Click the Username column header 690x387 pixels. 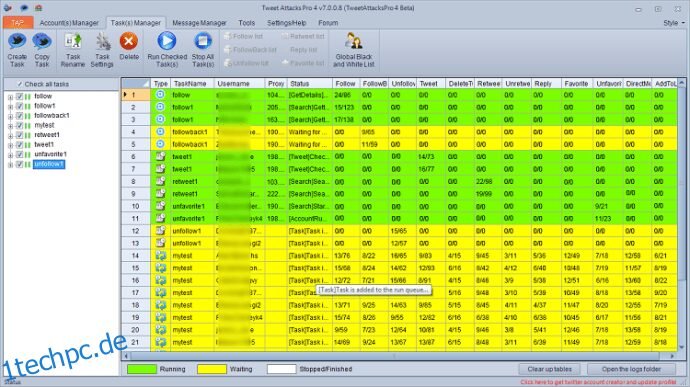coord(239,84)
